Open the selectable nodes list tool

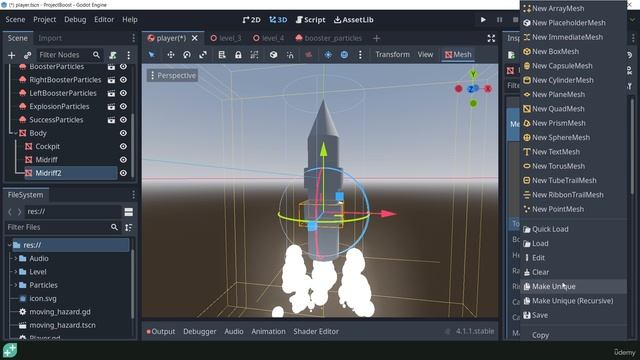(222, 55)
